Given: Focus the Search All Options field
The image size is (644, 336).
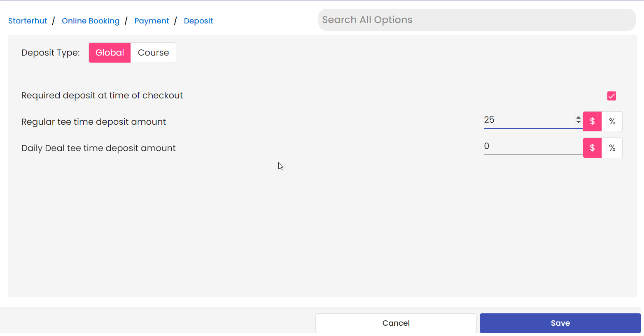Looking at the screenshot, I should [x=477, y=20].
